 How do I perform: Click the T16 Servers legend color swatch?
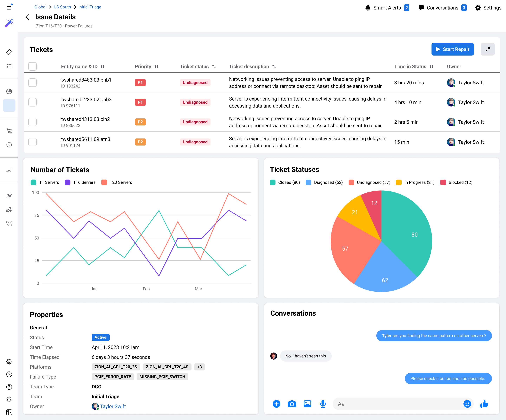click(67, 182)
